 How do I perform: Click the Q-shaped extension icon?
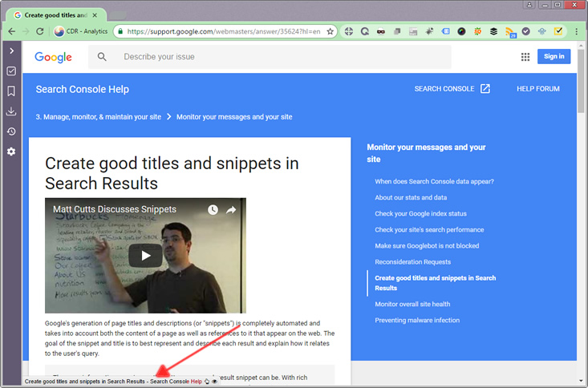coord(364,31)
